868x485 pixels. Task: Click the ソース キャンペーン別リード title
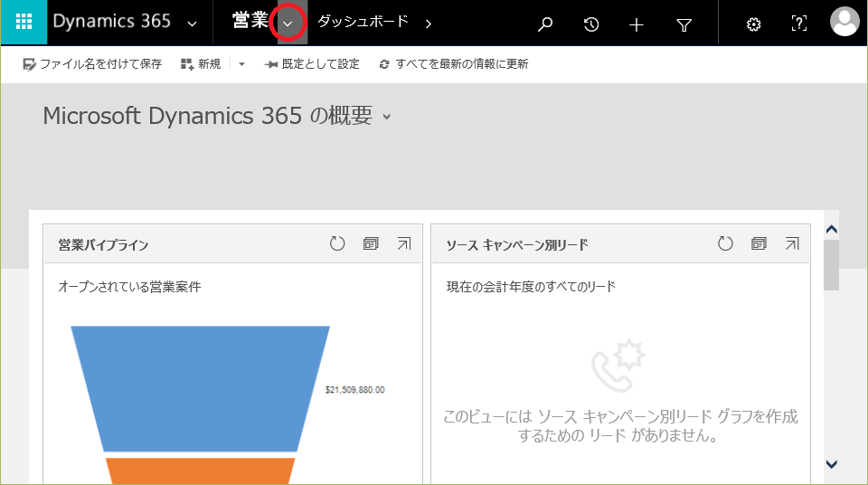[517, 245]
